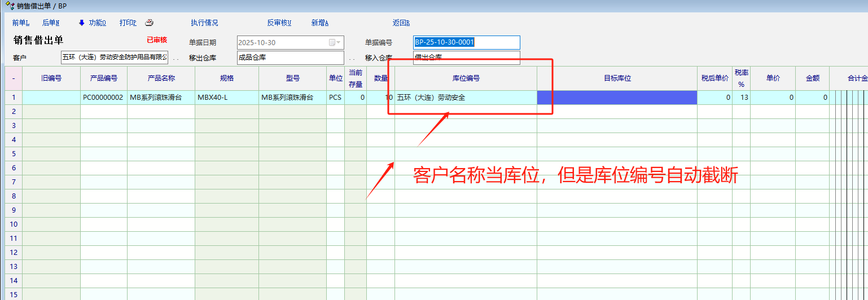Click 新增 to create a new document
Image resolution: width=868 pixels, height=300 pixels.
click(319, 23)
